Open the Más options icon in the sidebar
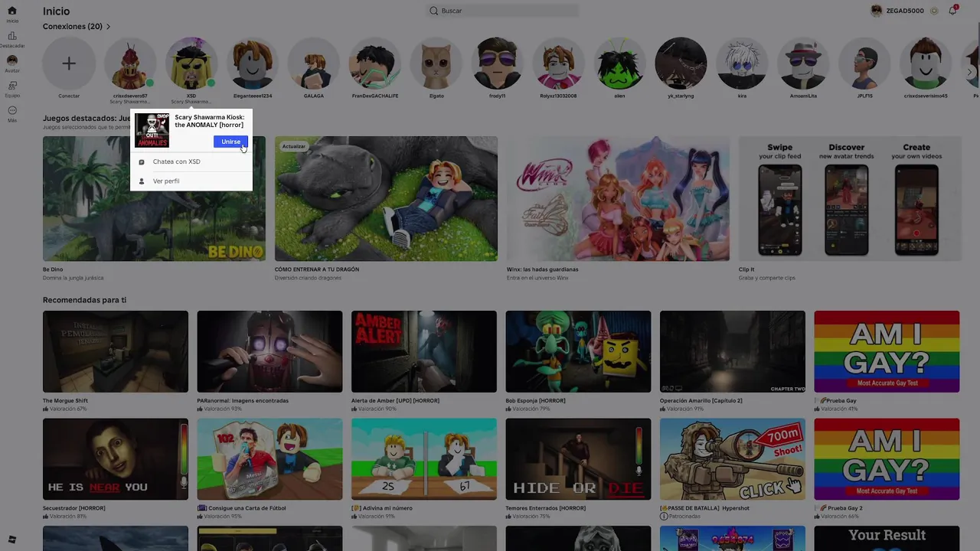The height and width of the screenshot is (551, 980). coord(11,110)
